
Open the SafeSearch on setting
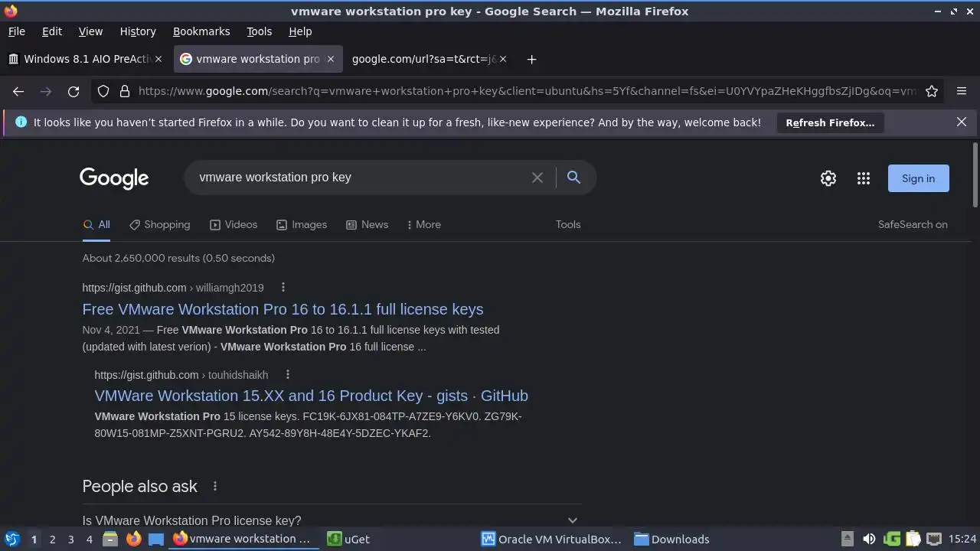[913, 224]
